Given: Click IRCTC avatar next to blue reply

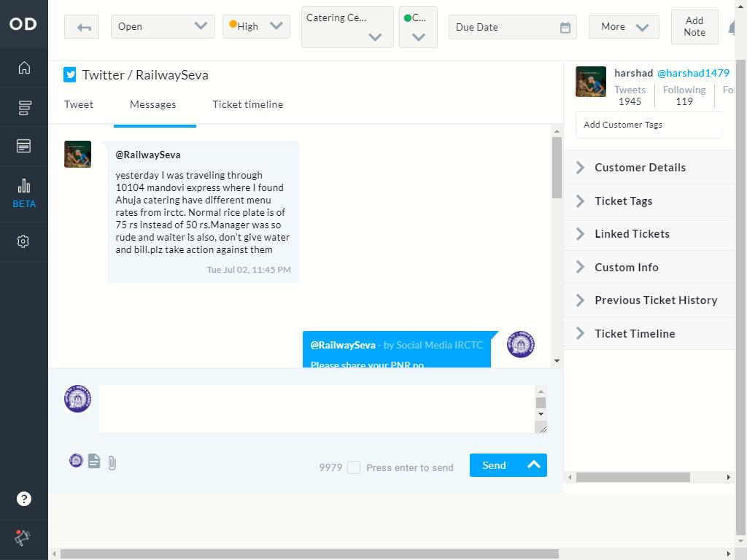Looking at the screenshot, I should (x=520, y=344).
